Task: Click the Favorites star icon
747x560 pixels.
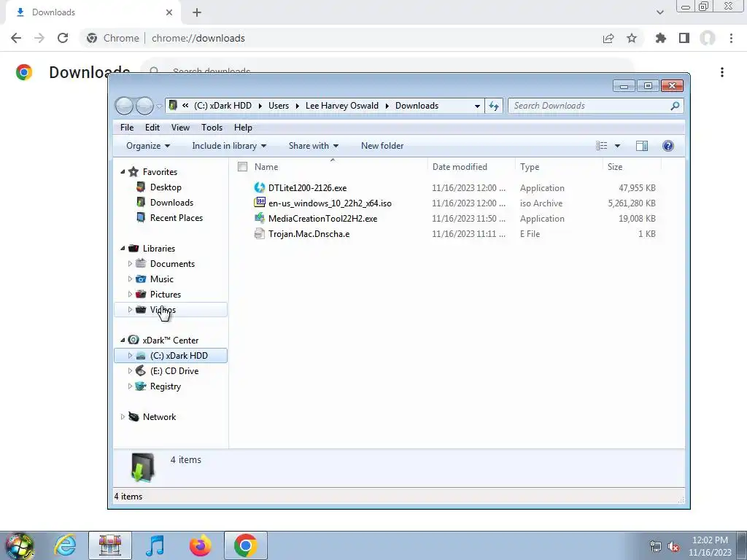Action: [x=133, y=171]
